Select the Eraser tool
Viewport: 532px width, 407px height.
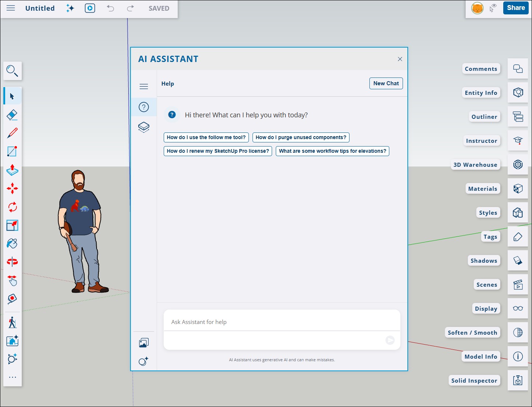(12, 115)
